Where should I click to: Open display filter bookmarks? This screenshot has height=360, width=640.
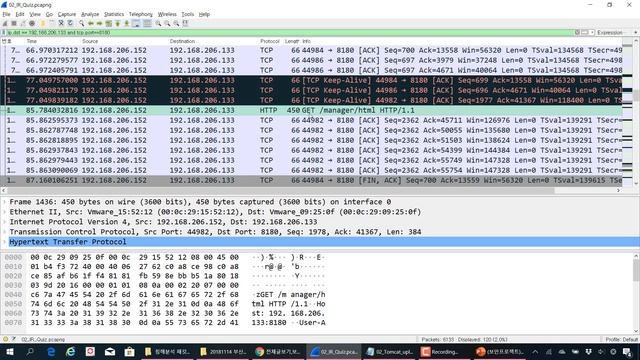[4, 32]
